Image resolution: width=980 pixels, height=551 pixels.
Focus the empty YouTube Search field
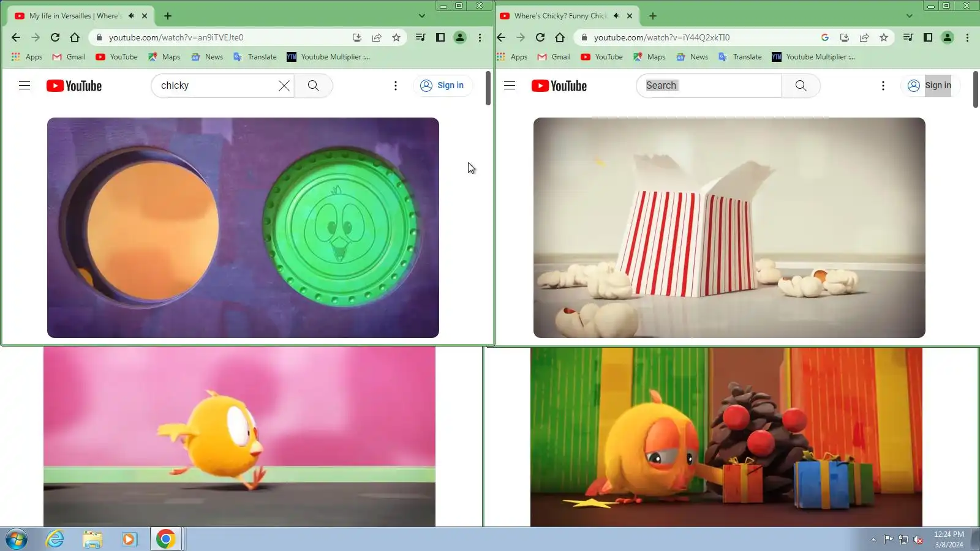pos(709,86)
